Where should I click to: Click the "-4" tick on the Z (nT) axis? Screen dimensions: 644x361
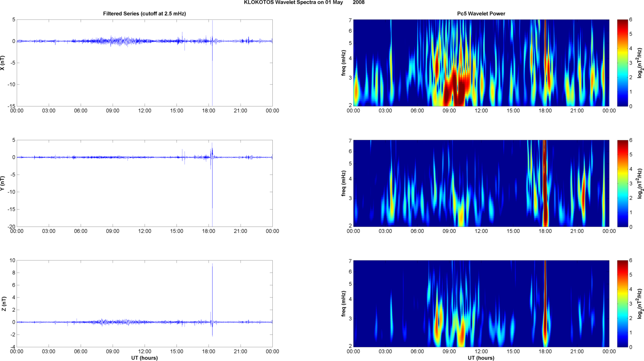[x=12, y=347]
